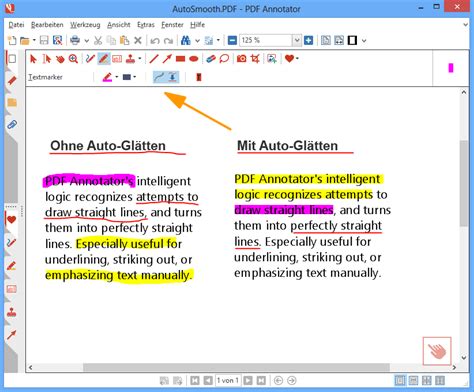The image size is (474, 392).
Task: Click the page number field '1 von 1'
Action: coord(228,380)
